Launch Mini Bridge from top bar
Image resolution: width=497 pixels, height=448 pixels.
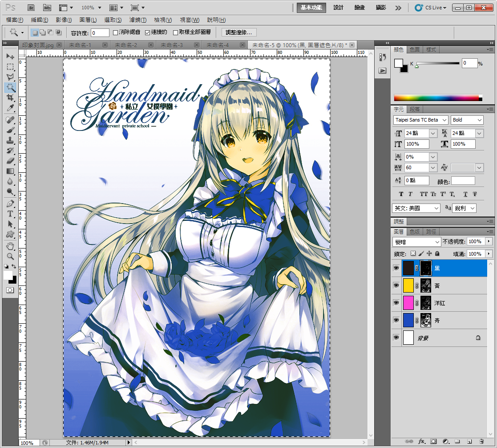47,8
